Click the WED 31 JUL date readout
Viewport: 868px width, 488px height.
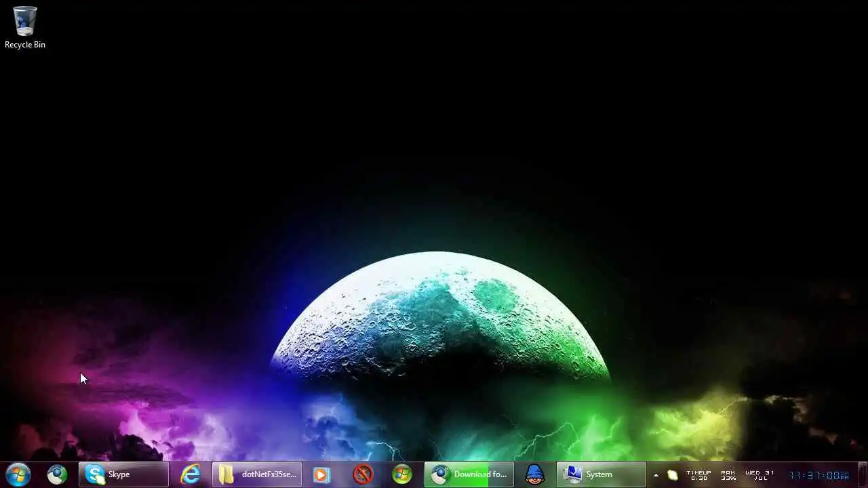pos(759,475)
